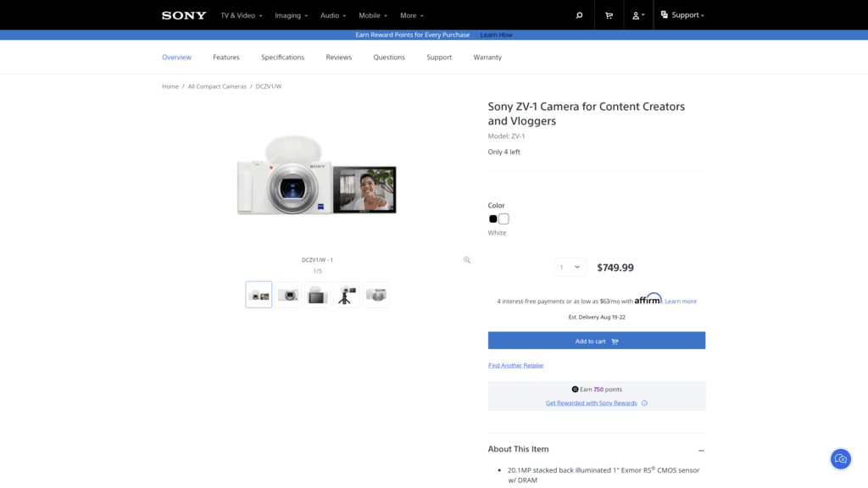868x488 pixels.
Task: Select second thumbnail front camera view
Action: click(288, 294)
